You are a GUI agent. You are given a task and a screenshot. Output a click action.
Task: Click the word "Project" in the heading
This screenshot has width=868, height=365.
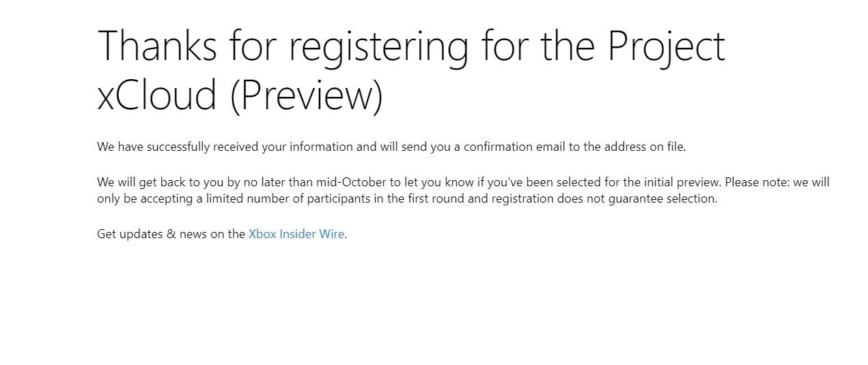pos(666,46)
